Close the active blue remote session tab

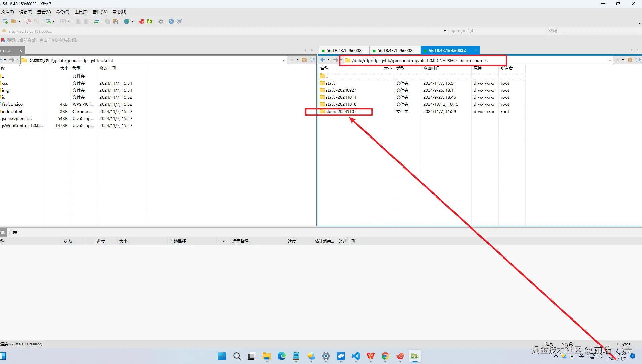[x=475, y=51]
